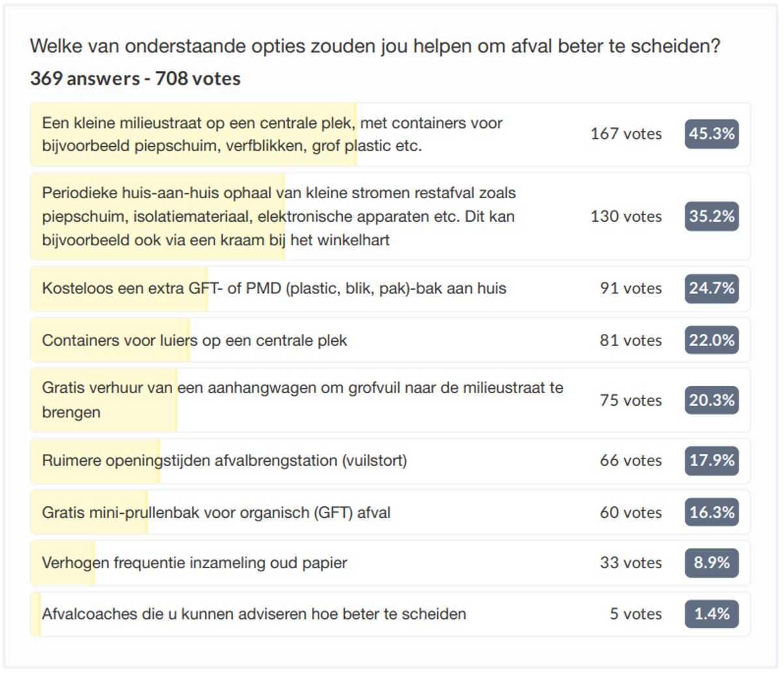Viewport: 784px width, 675px height.
Task: Click the 20.3% percentage badge
Action: 711,400
